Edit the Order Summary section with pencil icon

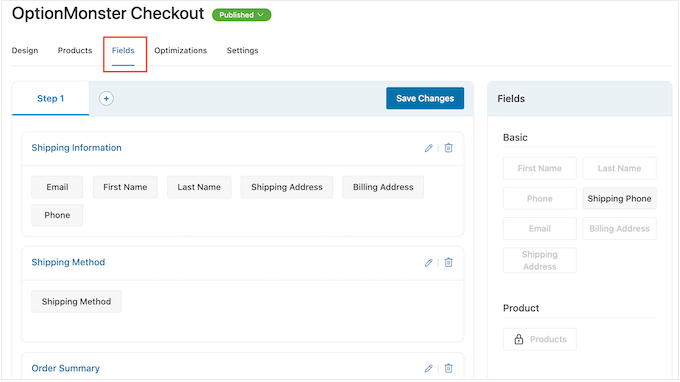coord(428,368)
